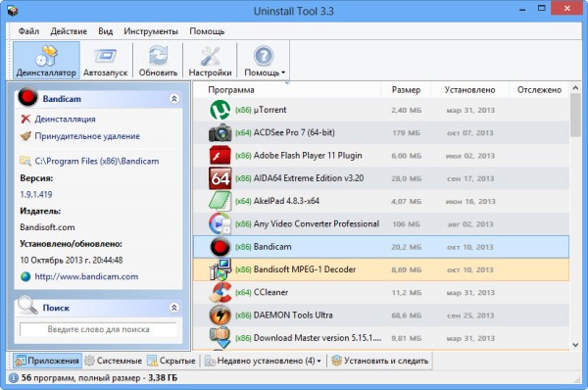Image resolution: width=588 pixels, height=390 pixels.
Task: Select ACDSee Pro 7 (64-bit) entry
Action: (294, 132)
